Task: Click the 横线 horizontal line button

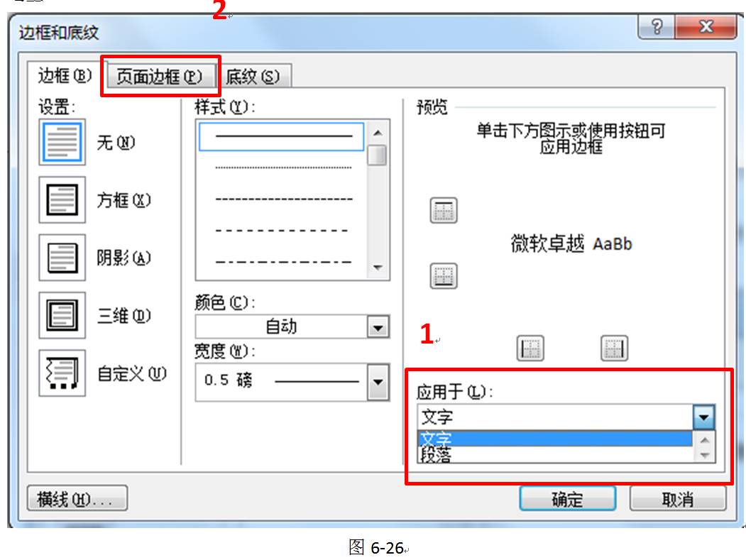Action: (77, 499)
